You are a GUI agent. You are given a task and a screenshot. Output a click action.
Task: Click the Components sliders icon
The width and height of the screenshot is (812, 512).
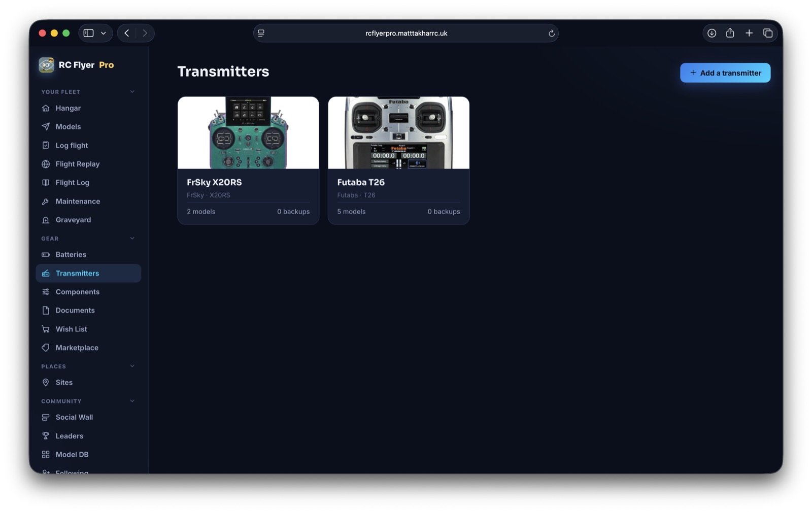click(x=46, y=292)
